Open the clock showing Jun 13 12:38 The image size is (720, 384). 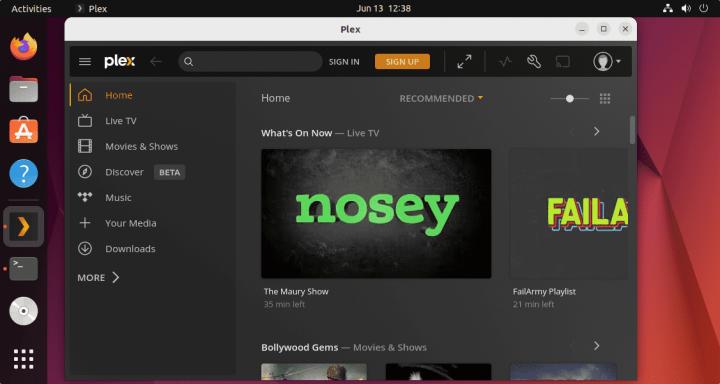(383, 8)
